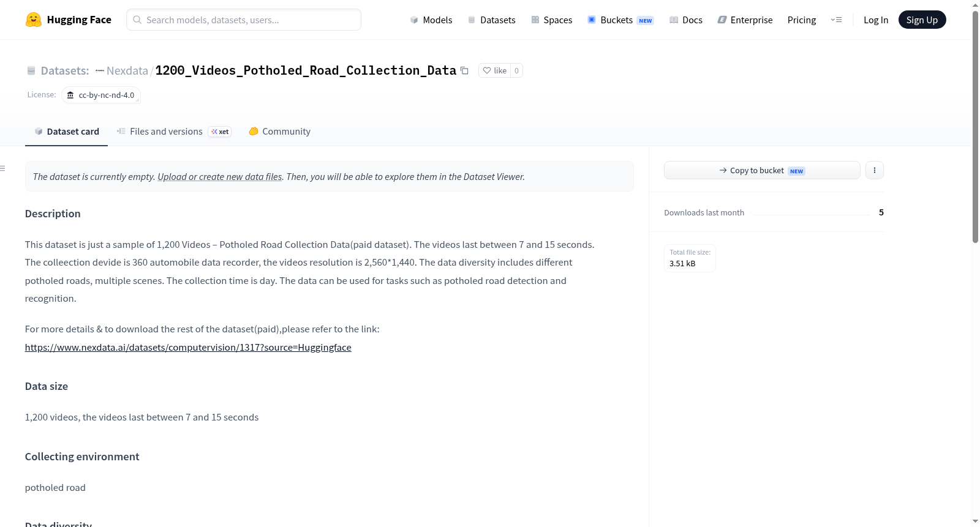Viewport: 980px width, 527px height.
Task: Like the dataset using the heart button
Action: pyautogui.click(x=494, y=70)
